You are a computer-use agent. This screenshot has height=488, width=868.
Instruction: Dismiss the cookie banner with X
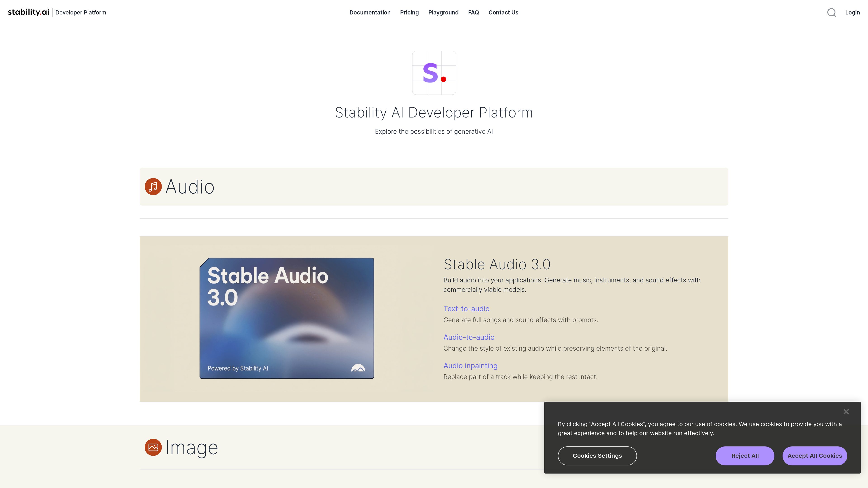coord(846,412)
